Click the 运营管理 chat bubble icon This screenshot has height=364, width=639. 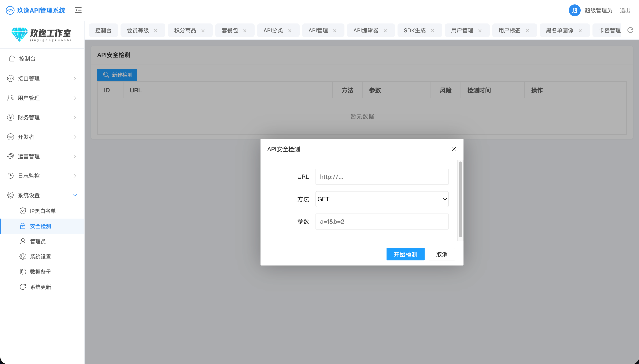pyautogui.click(x=11, y=156)
